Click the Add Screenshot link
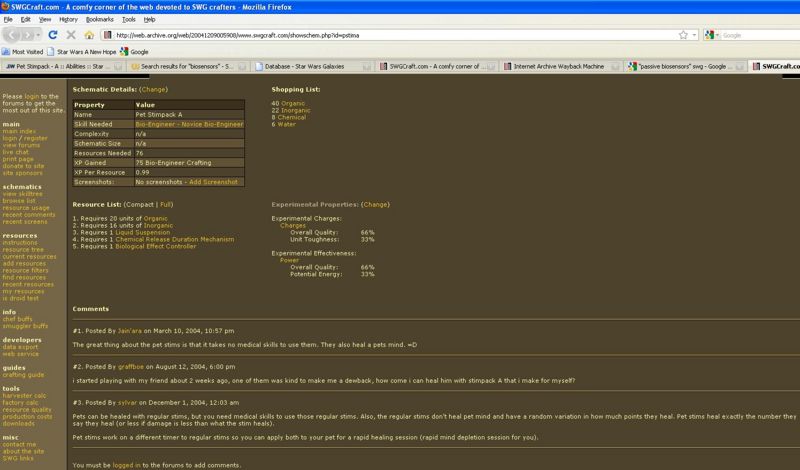 point(215,182)
